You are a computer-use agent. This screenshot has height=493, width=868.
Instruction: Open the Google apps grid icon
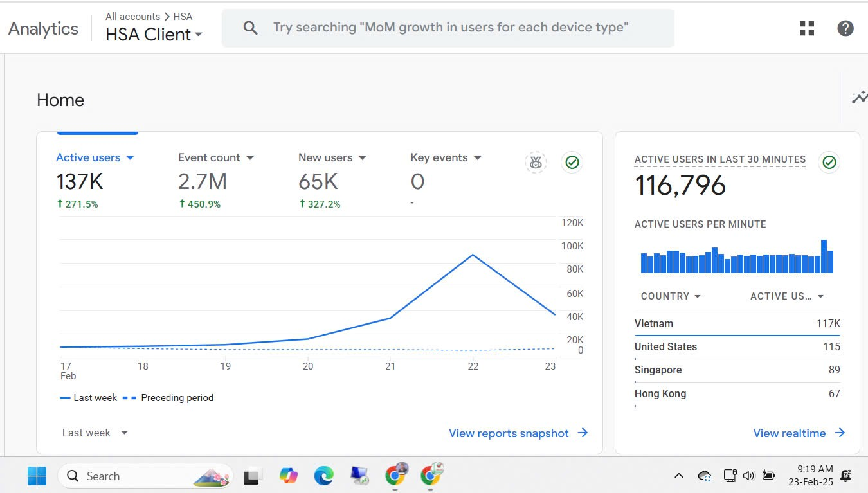tap(807, 28)
